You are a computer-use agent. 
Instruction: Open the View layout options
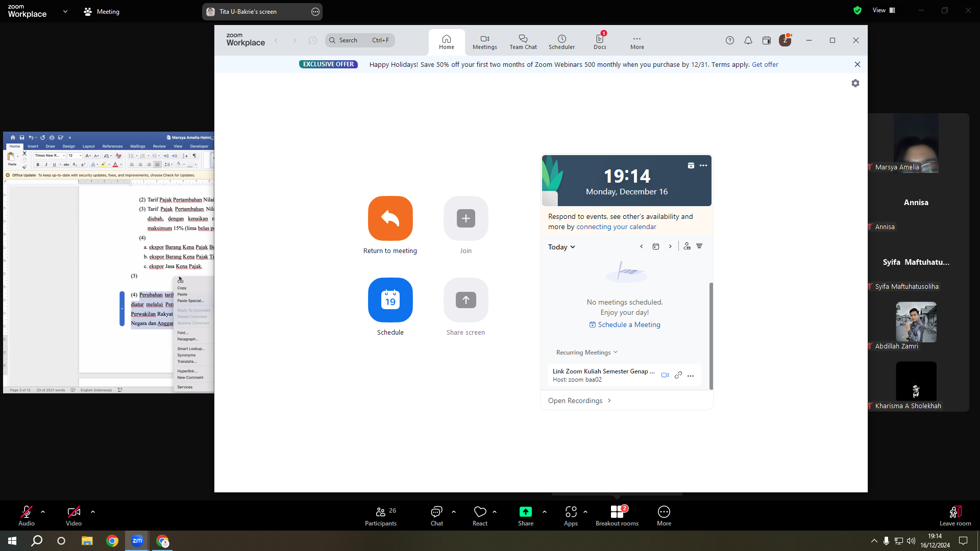pos(885,10)
